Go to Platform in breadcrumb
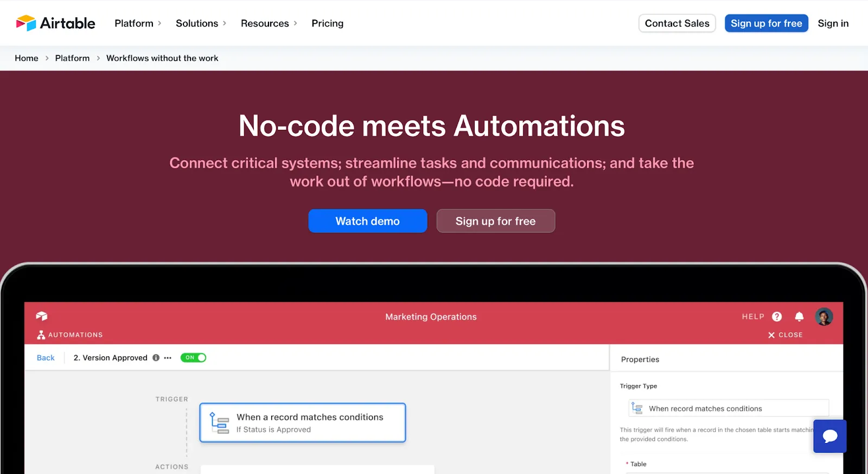Image resolution: width=868 pixels, height=474 pixels. 72,58
